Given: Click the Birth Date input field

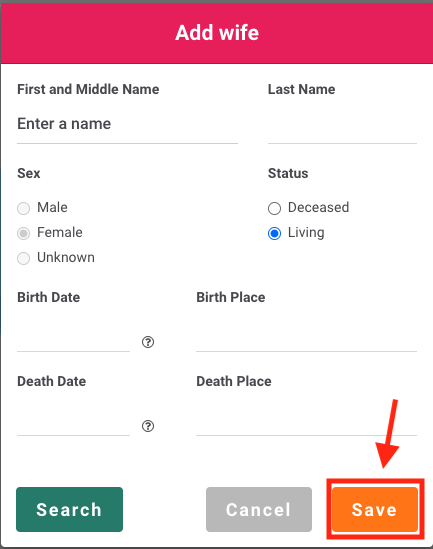Looking at the screenshot, I should 74,337.
